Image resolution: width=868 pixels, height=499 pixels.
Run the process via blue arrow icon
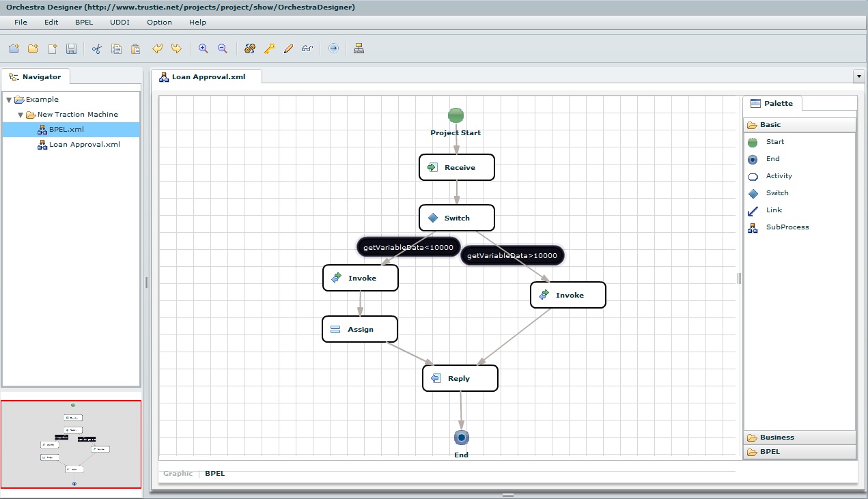coord(333,48)
